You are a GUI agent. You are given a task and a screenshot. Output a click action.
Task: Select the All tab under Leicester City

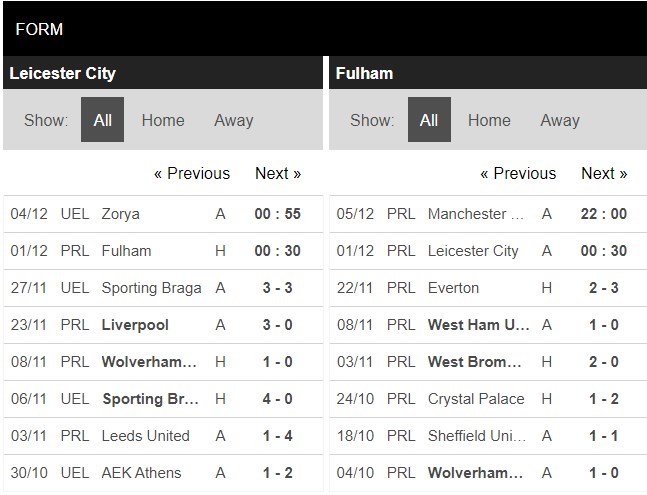coord(102,120)
